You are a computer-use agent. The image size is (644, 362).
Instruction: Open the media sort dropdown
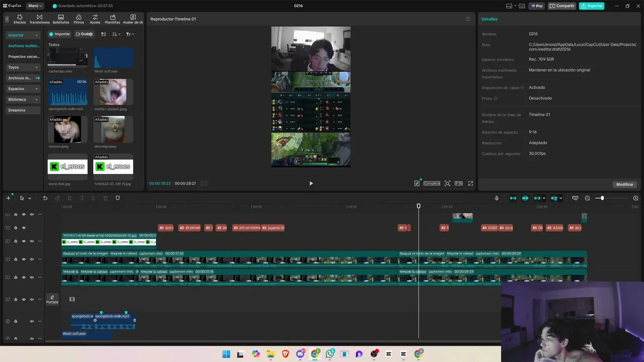point(117,34)
